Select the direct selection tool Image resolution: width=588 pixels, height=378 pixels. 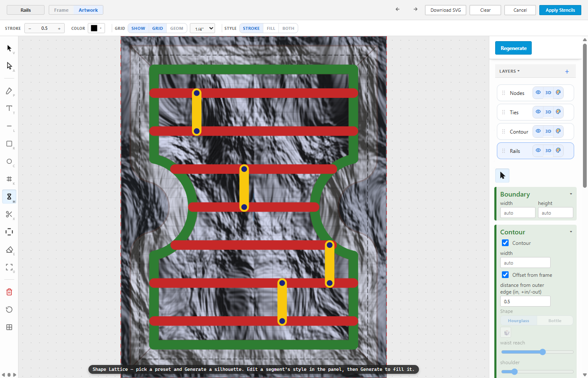tap(9, 66)
